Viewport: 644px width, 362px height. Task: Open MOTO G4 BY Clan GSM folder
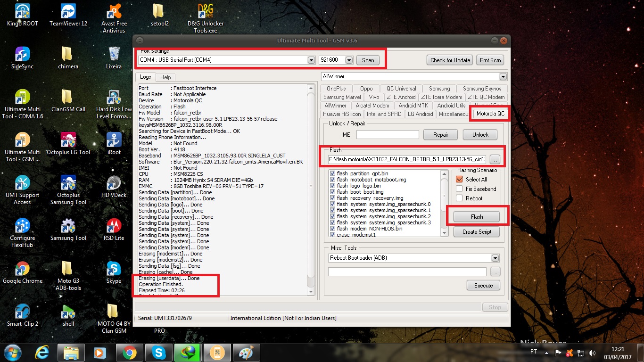114,319
